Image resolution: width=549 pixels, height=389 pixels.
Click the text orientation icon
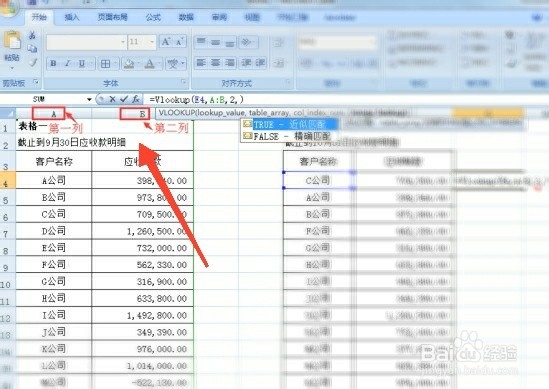pyautogui.click(x=246, y=42)
